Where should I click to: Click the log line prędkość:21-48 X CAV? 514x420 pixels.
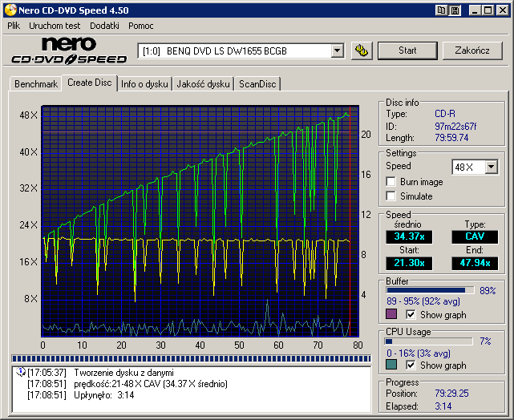pyautogui.click(x=151, y=384)
